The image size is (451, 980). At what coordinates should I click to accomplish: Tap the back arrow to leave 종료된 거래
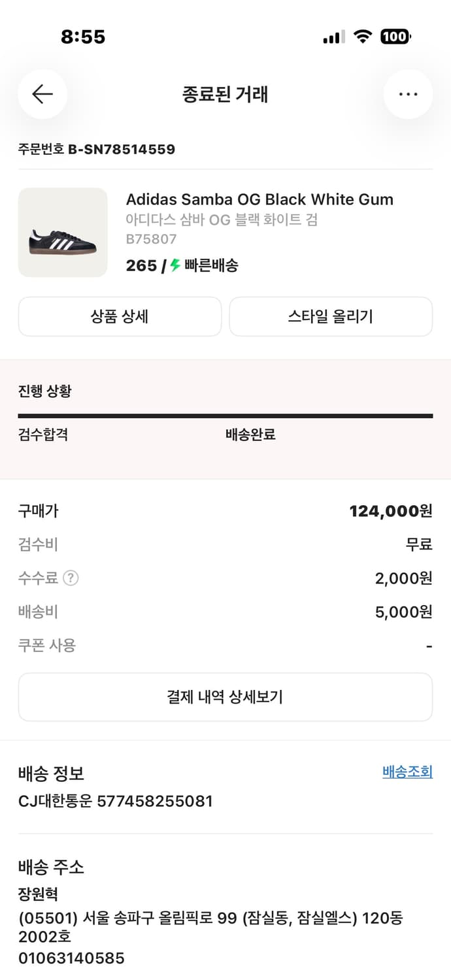click(42, 94)
